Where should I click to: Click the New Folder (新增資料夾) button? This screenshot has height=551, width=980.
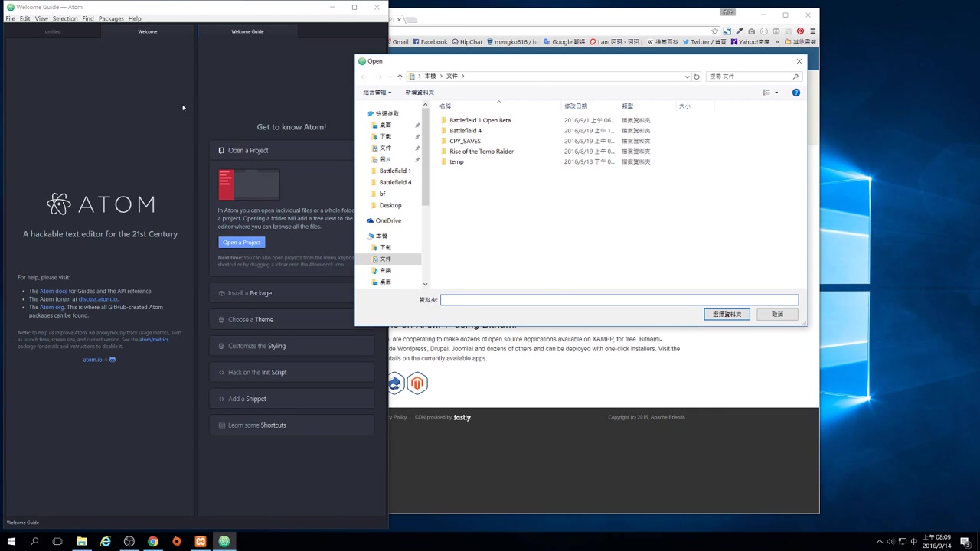420,93
